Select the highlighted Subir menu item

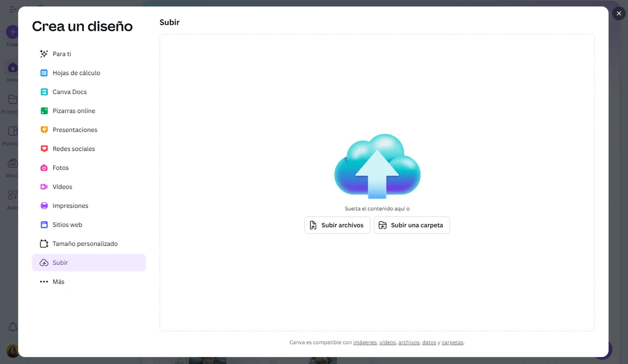pyautogui.click(x=89, y=262)
